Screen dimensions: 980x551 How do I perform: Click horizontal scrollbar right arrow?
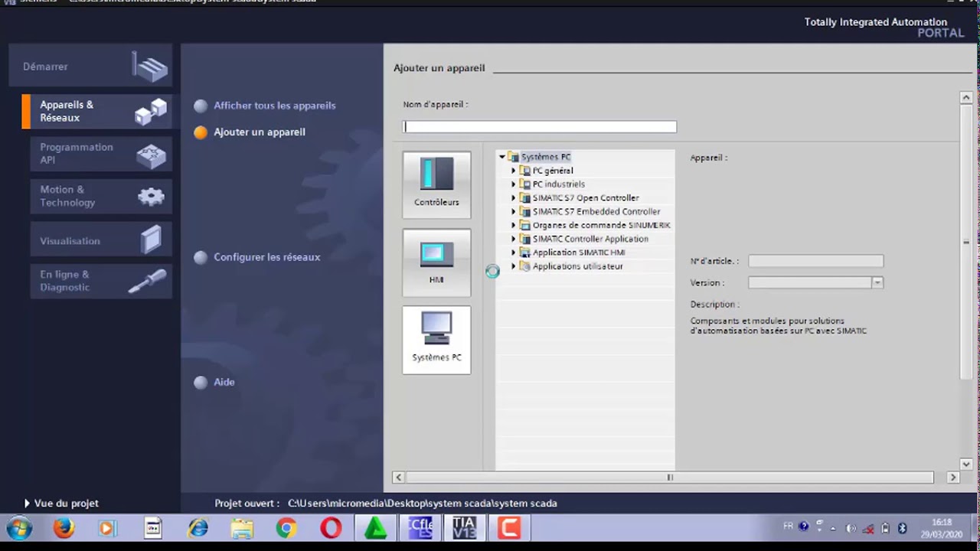point(953,478)
